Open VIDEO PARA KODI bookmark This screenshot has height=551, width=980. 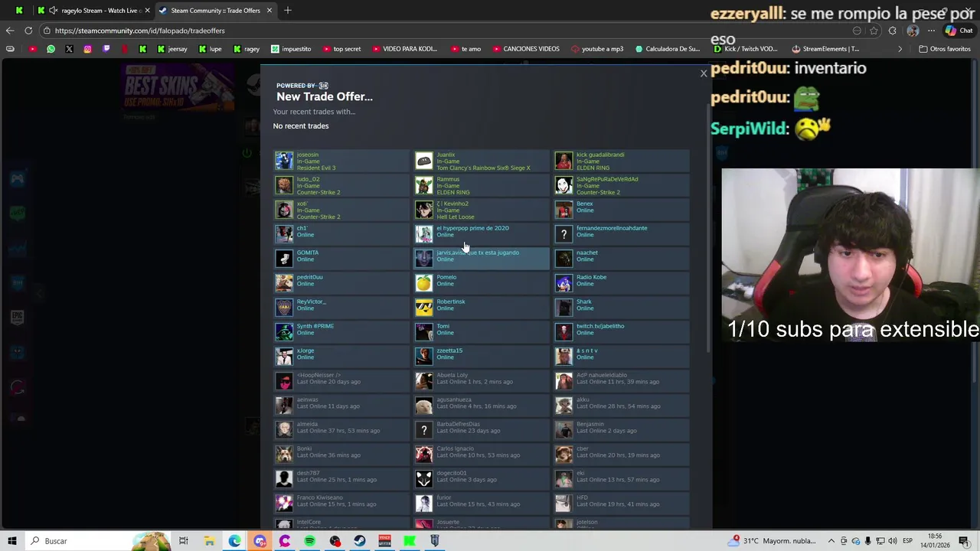[404, 49]
